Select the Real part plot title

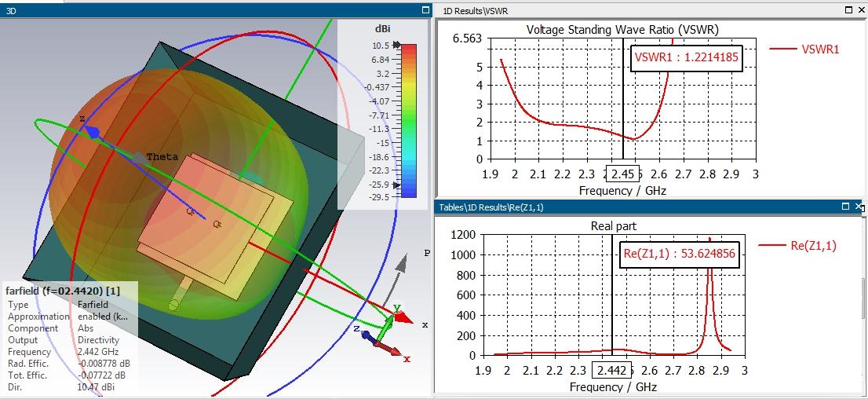(614, 225)
